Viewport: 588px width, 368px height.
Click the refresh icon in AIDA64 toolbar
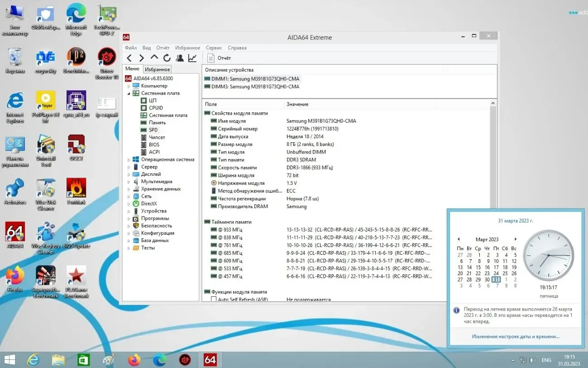click(x=167, y=58)
